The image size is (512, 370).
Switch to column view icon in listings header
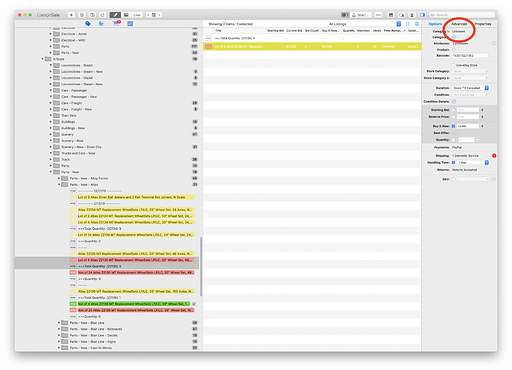click(x=407, y=24)
